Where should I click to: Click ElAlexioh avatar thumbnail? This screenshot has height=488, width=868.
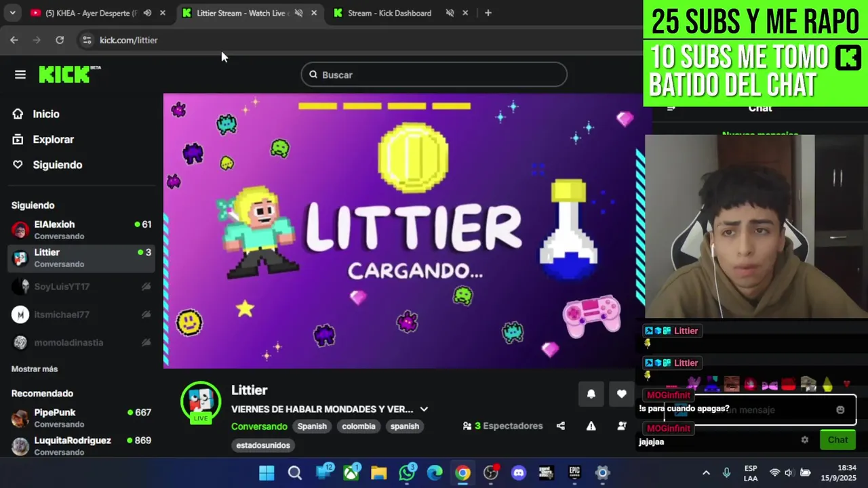click(x=20, y=230)
